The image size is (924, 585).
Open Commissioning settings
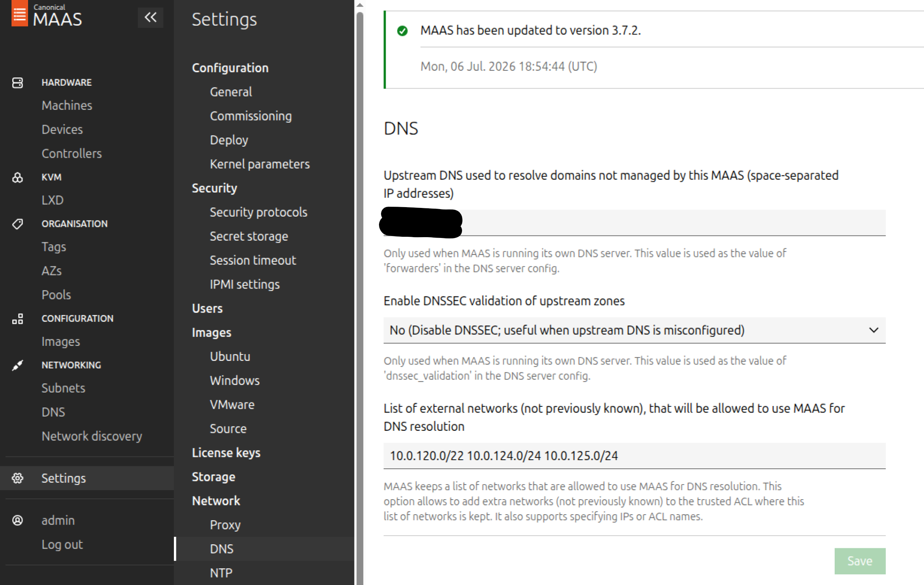tap(251, 116)
